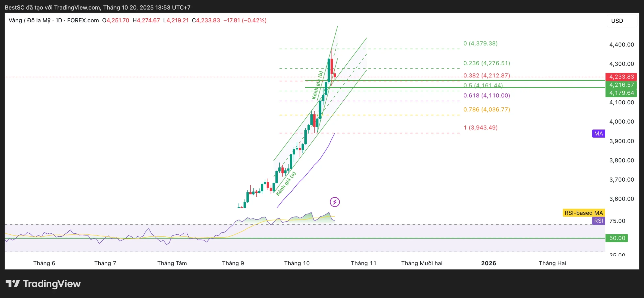Click the TradingView logo icon
Image resolution: width=644 pixels, height=298 pixels.
[13, 284]
